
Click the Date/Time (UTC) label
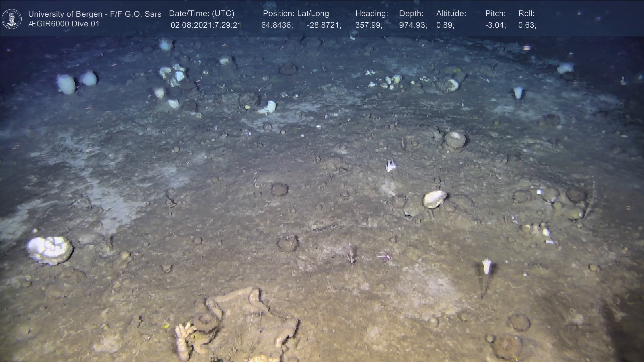click(202, 14)
